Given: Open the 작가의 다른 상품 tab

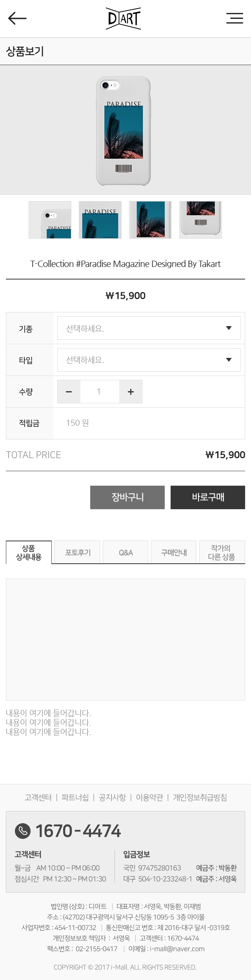Looking at the screenshot, I should tap(222, 552).
